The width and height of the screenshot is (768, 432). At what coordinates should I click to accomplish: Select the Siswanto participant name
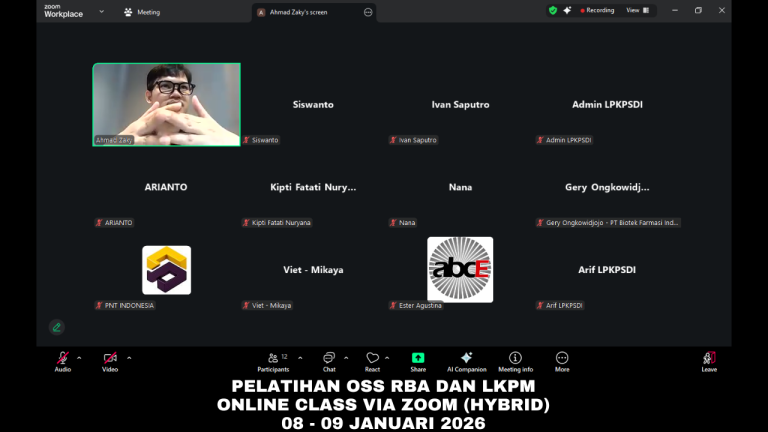(313, 104)
